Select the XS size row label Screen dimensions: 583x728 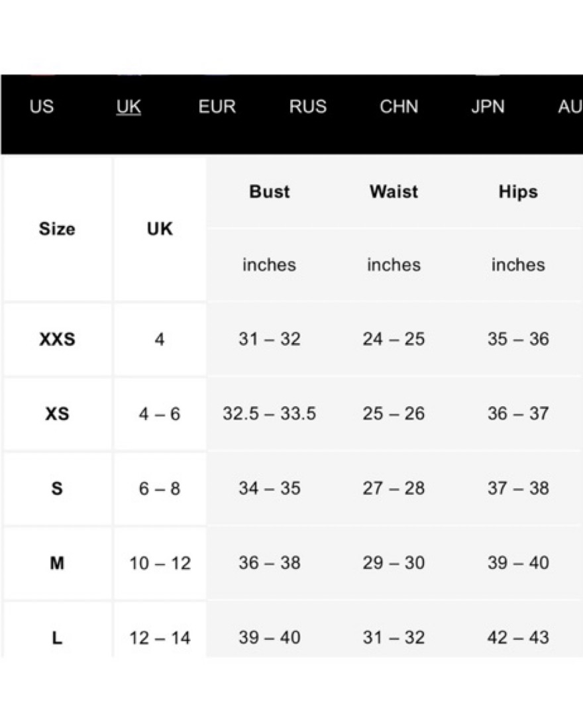click(x=57, y=413)
